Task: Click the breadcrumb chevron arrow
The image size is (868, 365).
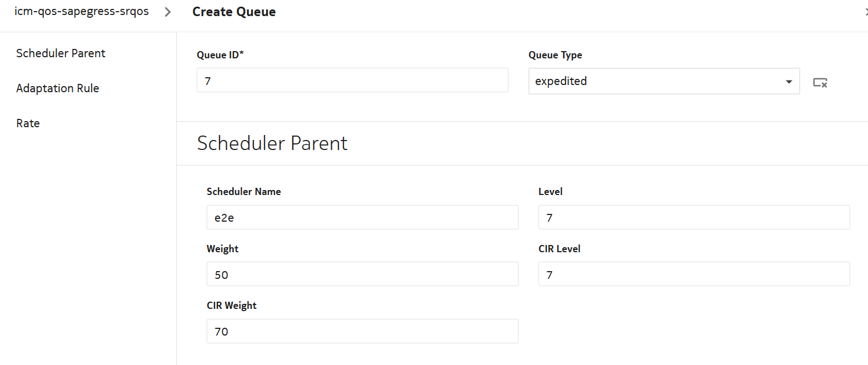Action: pyautogui.click(x=168, y=12)
